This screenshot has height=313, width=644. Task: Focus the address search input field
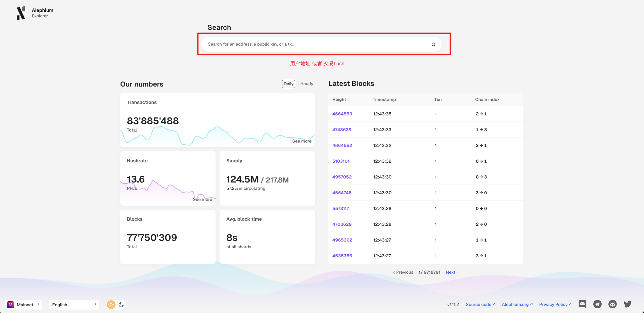point(316,44)
